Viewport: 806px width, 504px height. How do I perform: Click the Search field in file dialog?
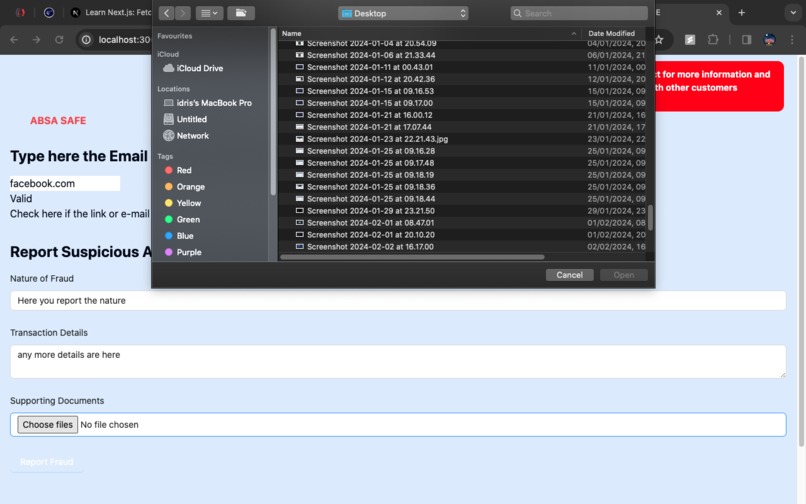(x=579, y=13)
